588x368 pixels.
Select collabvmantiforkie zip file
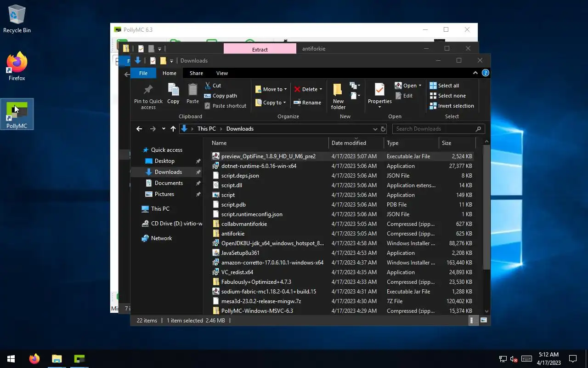click(244, 224)
